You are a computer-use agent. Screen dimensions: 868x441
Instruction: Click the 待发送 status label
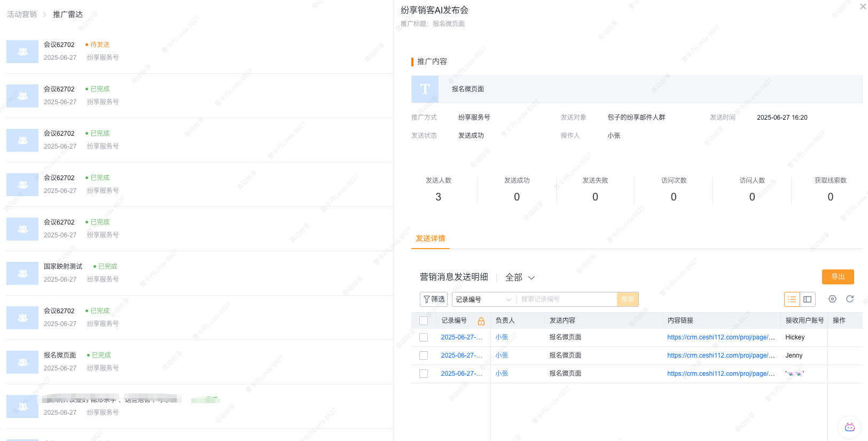pyautogui.click(x=100, y=44)
